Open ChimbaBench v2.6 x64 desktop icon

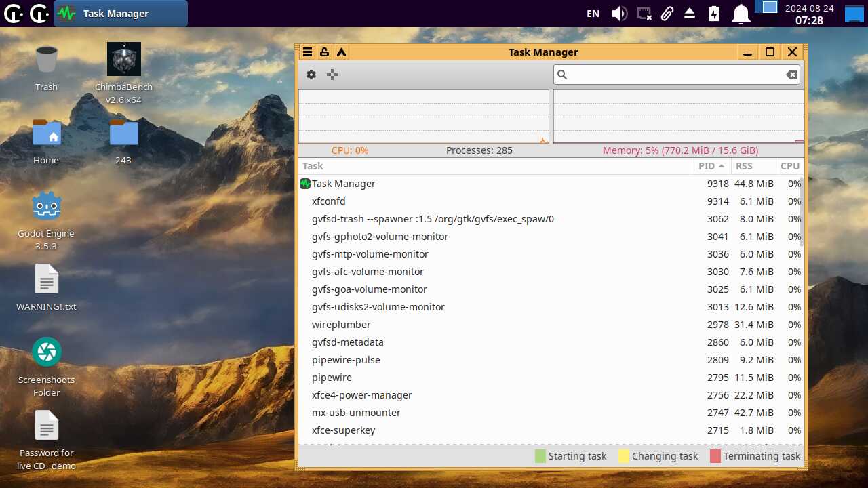click(x=123, y=73)
